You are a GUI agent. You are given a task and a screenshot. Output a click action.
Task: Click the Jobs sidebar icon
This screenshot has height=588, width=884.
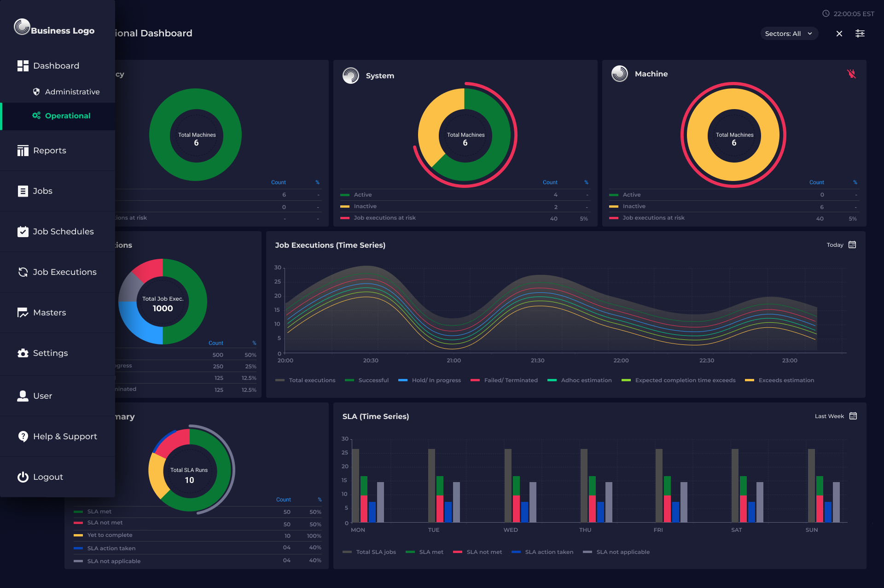23,191
